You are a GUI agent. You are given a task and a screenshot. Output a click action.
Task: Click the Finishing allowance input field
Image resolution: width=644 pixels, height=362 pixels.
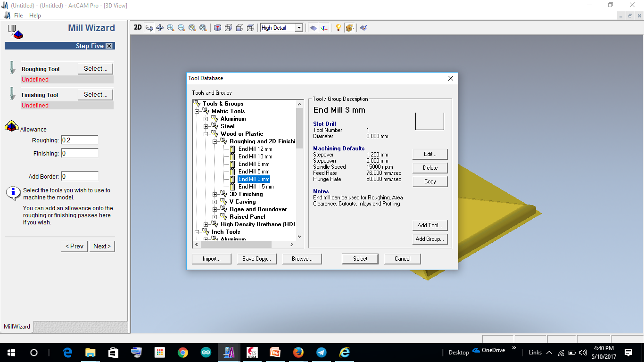[x=80, y=153]
